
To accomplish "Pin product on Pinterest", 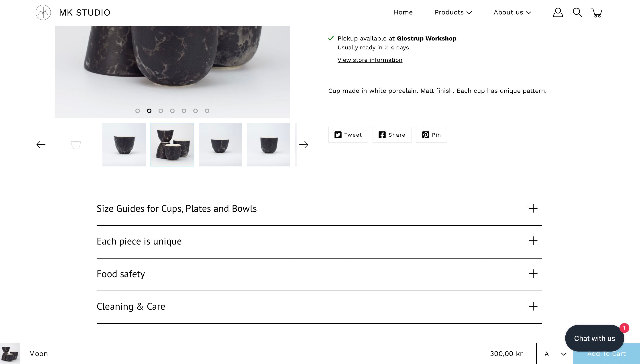I will click(x=431, y=135).
